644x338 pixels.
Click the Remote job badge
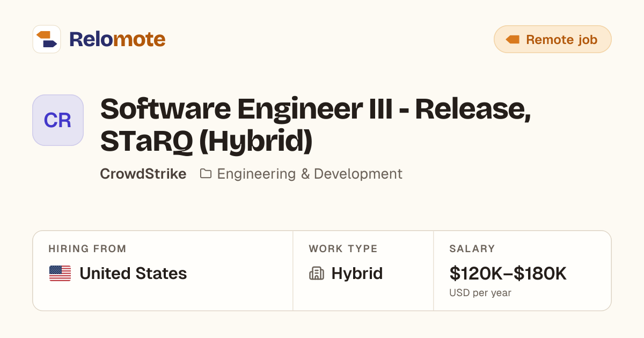[552, 39]
